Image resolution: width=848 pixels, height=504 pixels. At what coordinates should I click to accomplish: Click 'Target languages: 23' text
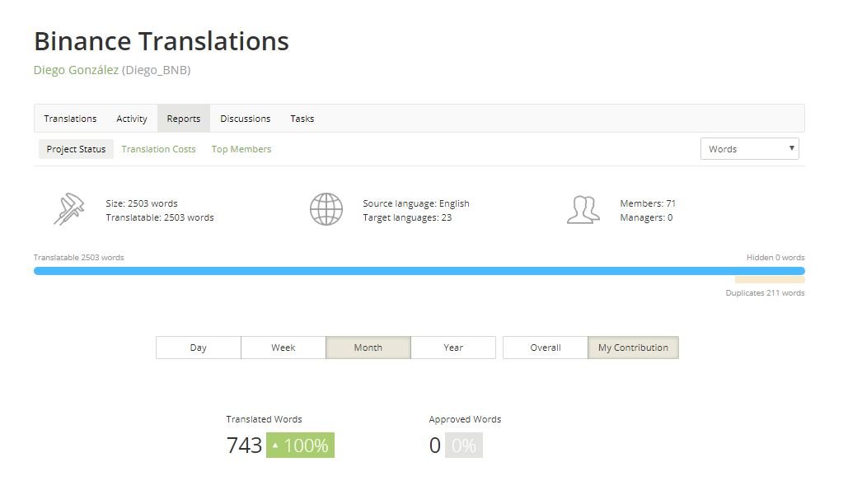(407, 217)
